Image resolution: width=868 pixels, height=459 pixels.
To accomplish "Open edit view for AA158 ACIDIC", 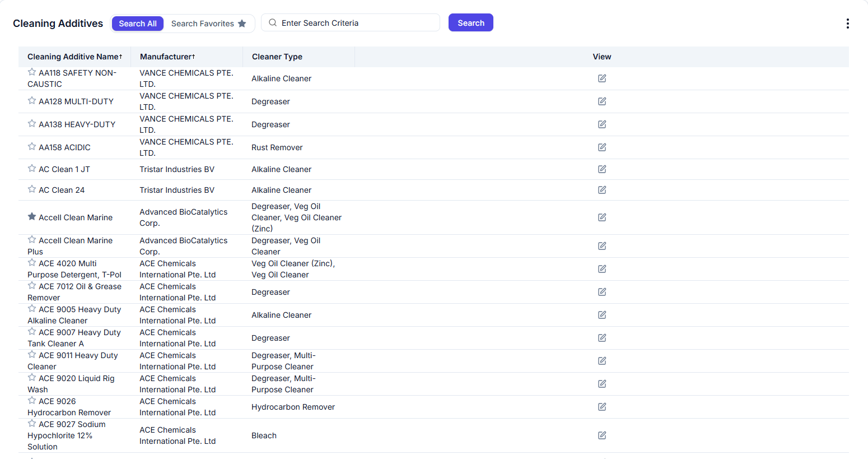I will (602, 147).
